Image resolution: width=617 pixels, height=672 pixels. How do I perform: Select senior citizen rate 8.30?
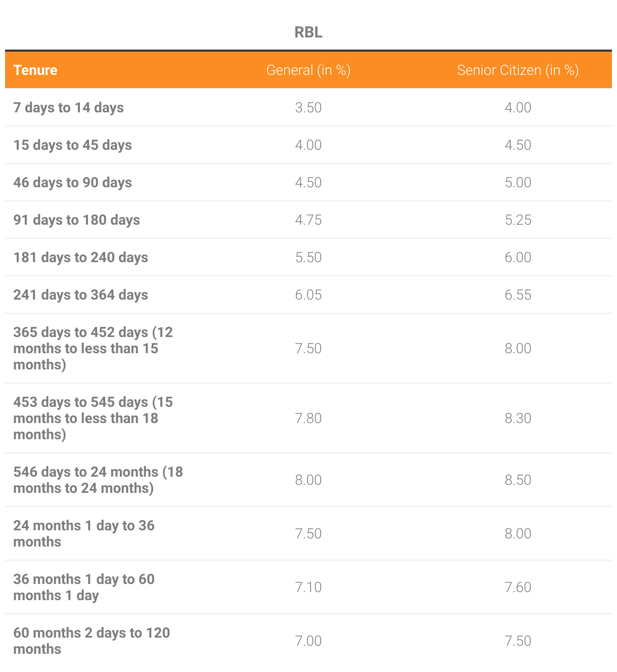(x=518, y=418)
